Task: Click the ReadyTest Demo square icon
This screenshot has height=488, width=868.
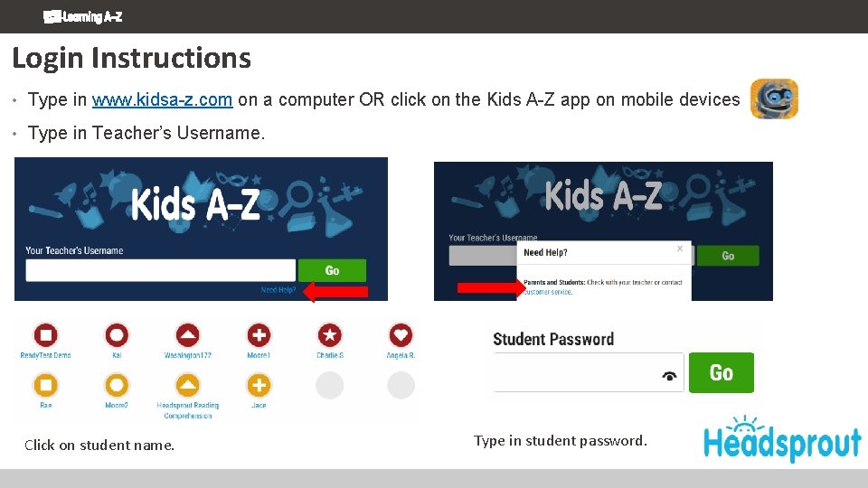Action: (x=46, y=335)
